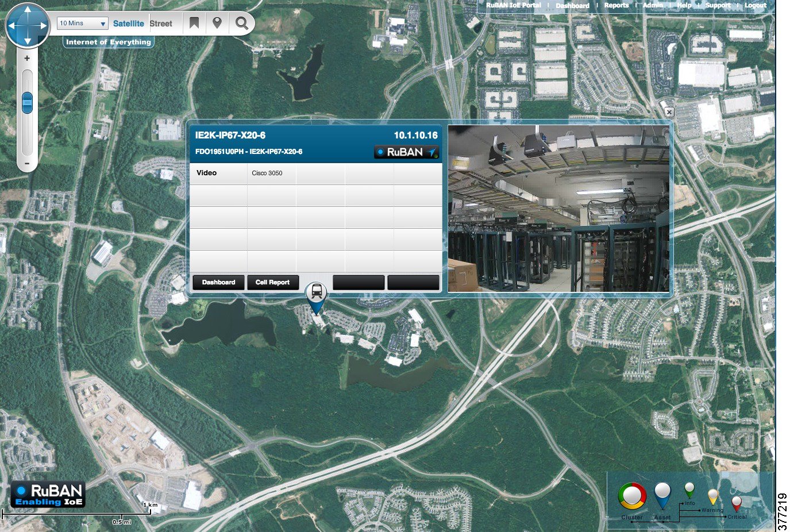Zoom out with the minus button

pyautogui.click(x=27, y=163)
